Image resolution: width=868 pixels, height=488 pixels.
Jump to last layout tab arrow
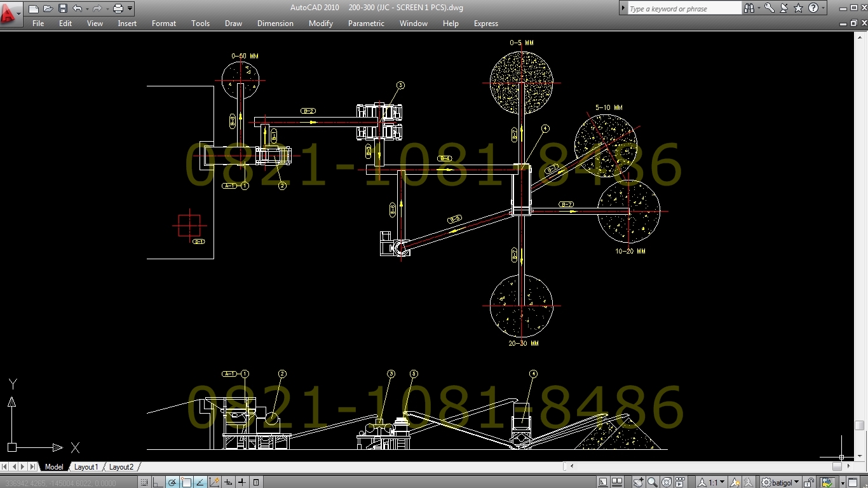click(33, 466)
